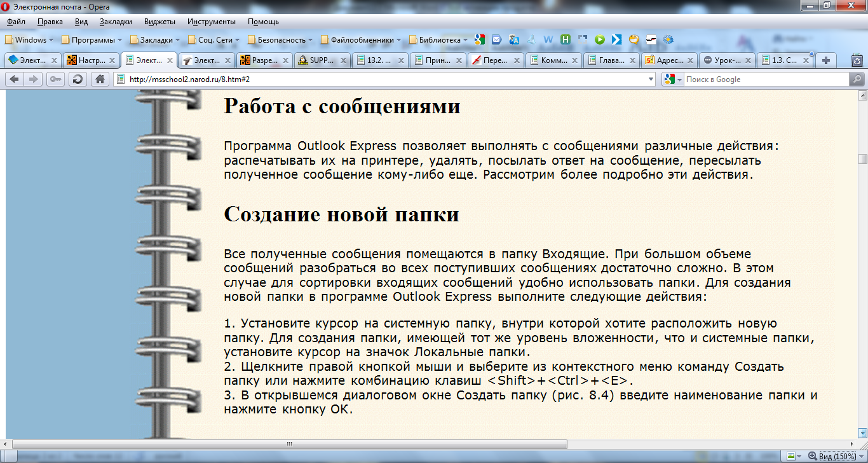Expand the Программы bookmarks folder
The width and height of the screenshot is (868, 463).
[92, 39]
